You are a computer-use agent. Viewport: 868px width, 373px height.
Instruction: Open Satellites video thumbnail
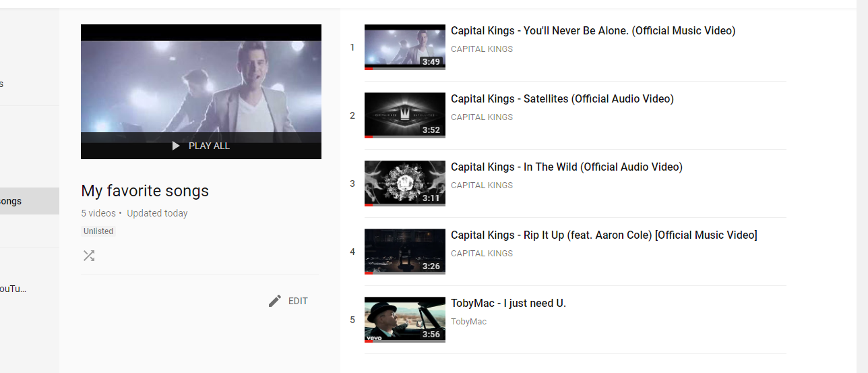(x=405, y=115)
